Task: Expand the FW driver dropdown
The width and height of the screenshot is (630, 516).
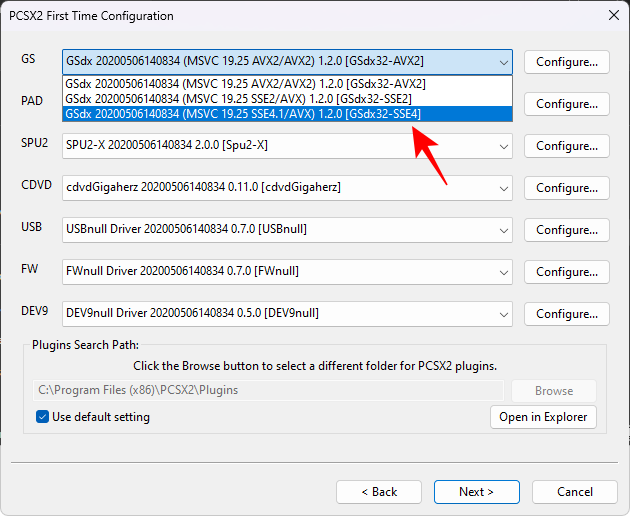Action: pyautogui.click(x=287, y=272)
